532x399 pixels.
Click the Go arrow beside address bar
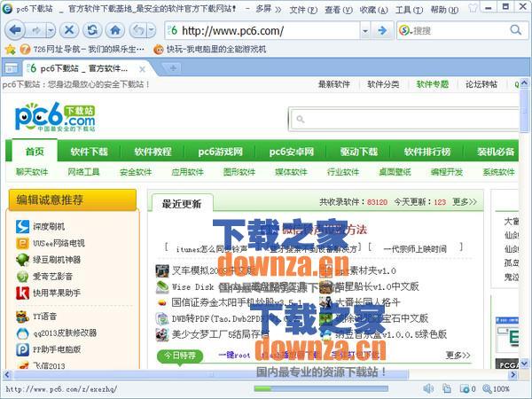point(382,31)
